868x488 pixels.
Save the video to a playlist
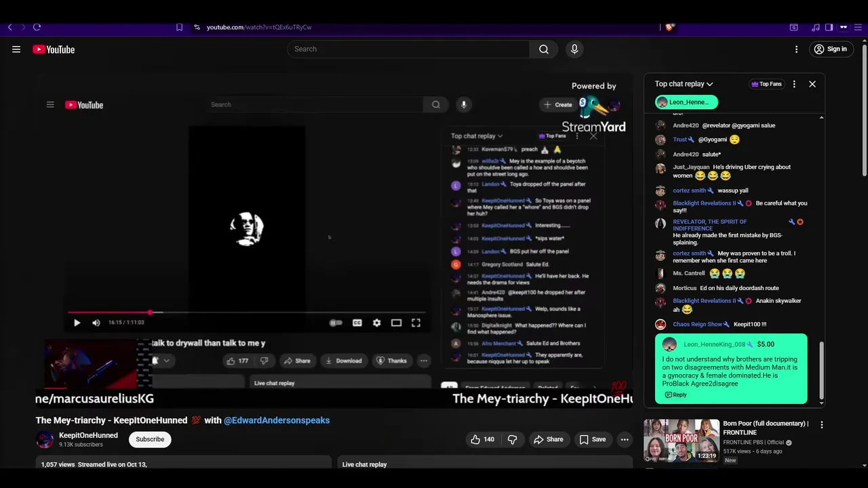[x=592, y=439]
